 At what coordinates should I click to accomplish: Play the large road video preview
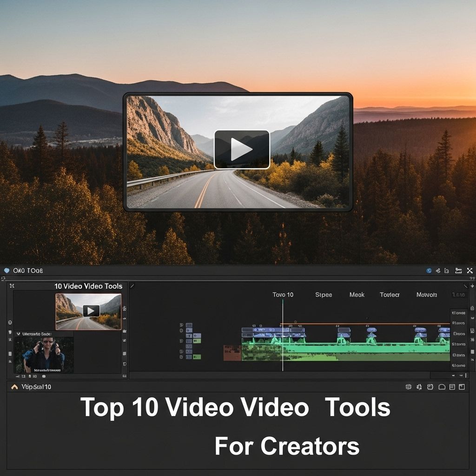coord(241,149)
